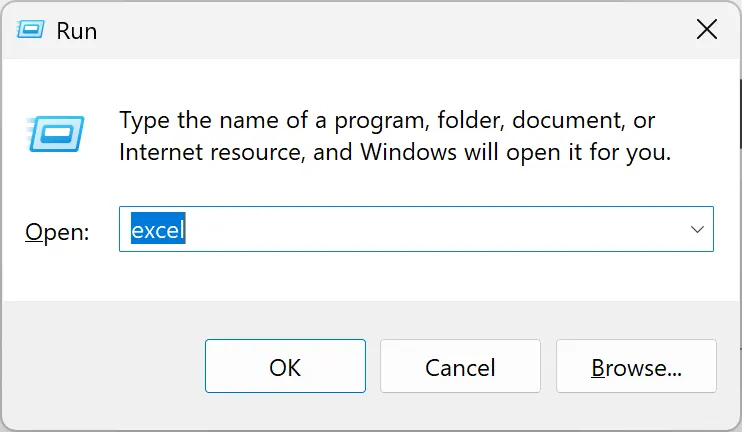Click the first line of the description text
742x432 pixels.
tap(387, 120)
